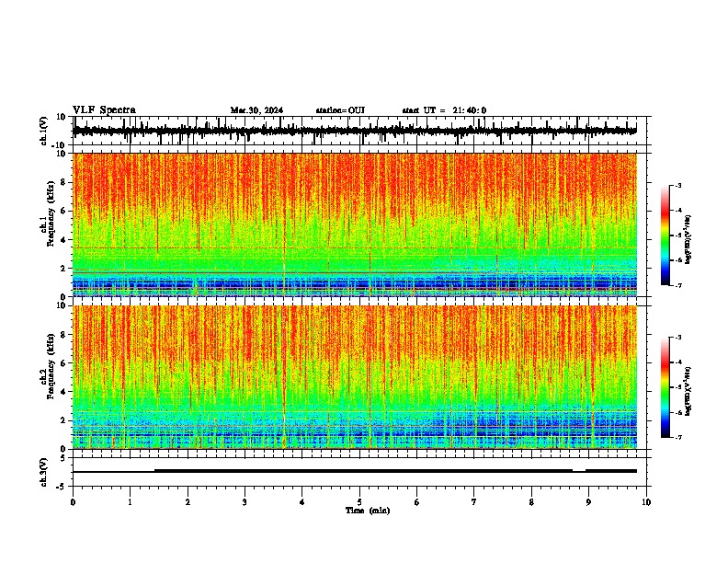This screenshot has height=563, width=728.
Task: Click the ch.1 color scale log PSD unit label
Action: click(688, 239)
